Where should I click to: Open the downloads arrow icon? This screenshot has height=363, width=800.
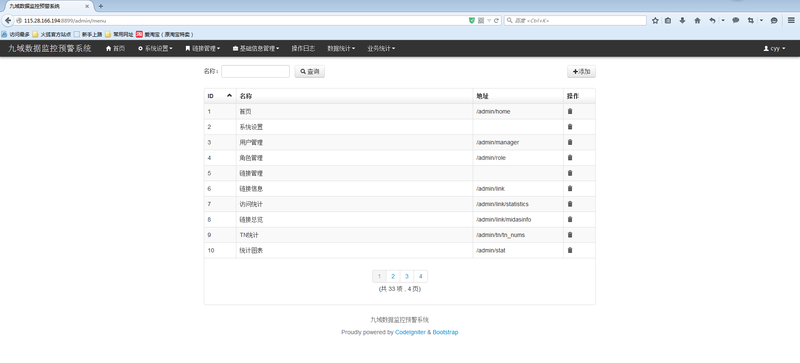click(682, 20)
